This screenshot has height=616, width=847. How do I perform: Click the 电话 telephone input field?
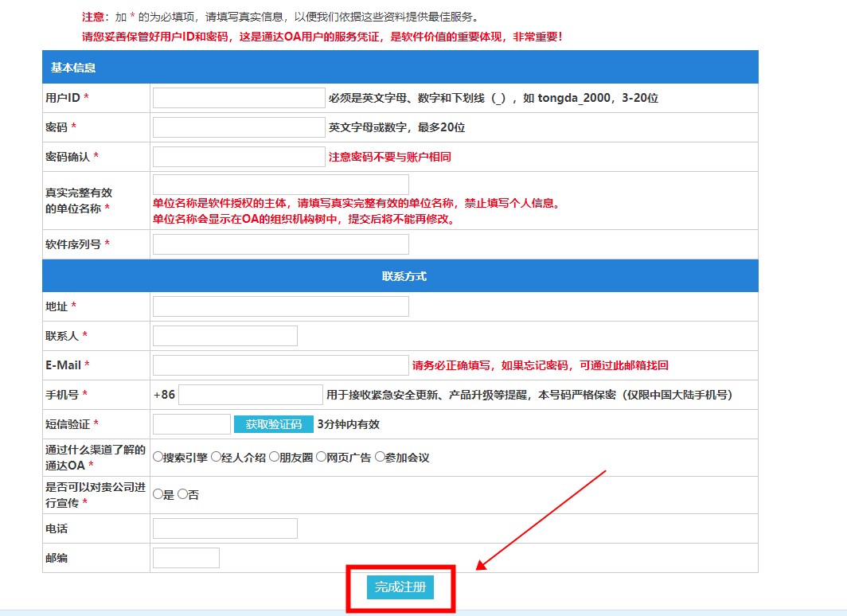coord(224,528)
